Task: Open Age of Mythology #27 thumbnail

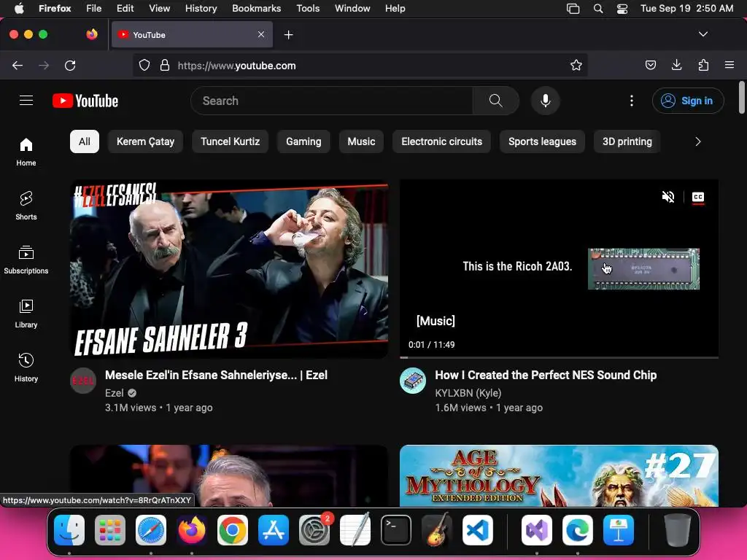Action: pyautogui.click(x=559, y=475)
